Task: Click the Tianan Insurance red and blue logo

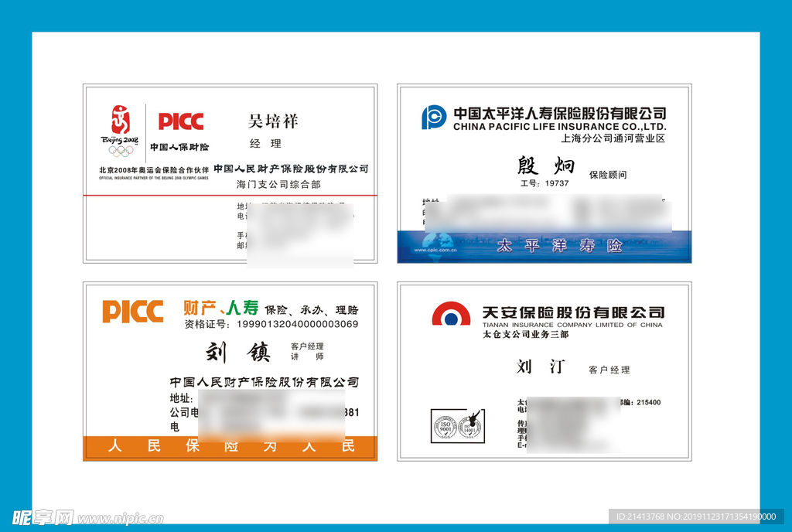Action: coord(451,313)
